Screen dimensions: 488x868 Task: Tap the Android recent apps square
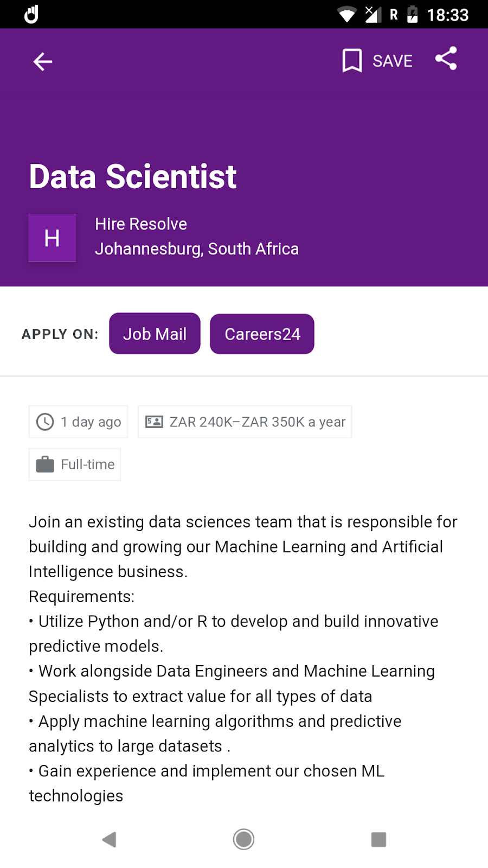(378, 839)
